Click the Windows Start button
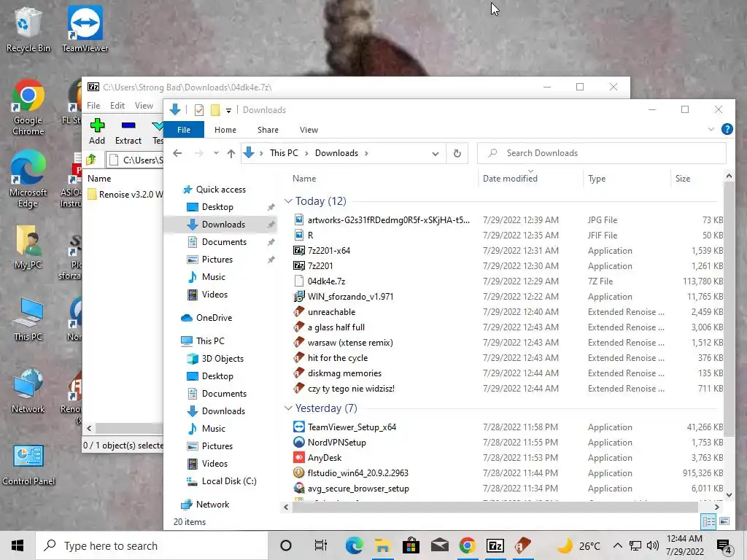Screen dimensions: 747x560 [x=18, y=545]
